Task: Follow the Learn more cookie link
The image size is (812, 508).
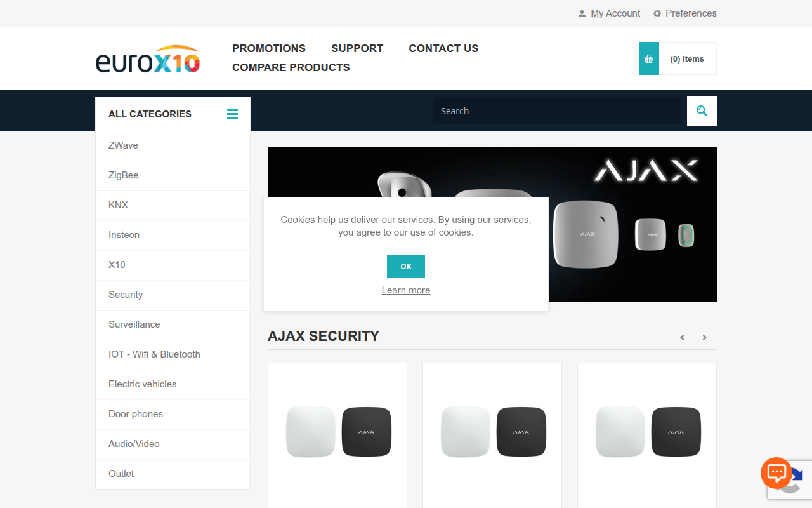Action: (406, 290)
